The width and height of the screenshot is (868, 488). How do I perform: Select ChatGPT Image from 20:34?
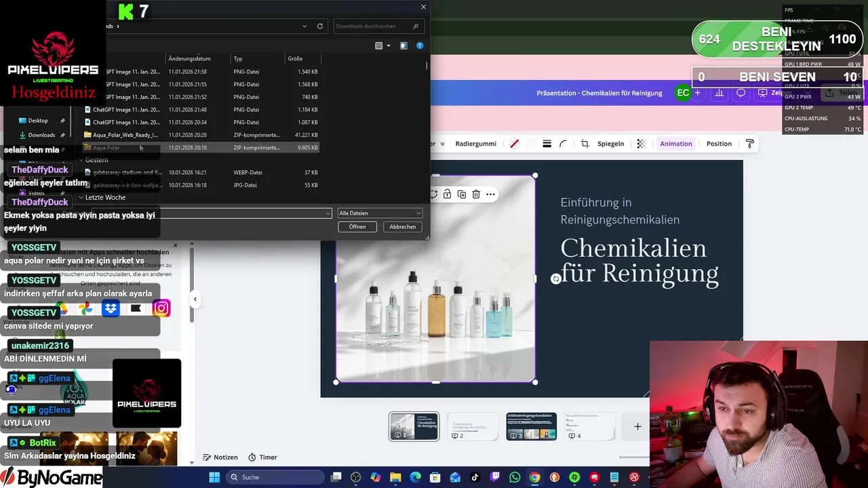coord(201,123)
